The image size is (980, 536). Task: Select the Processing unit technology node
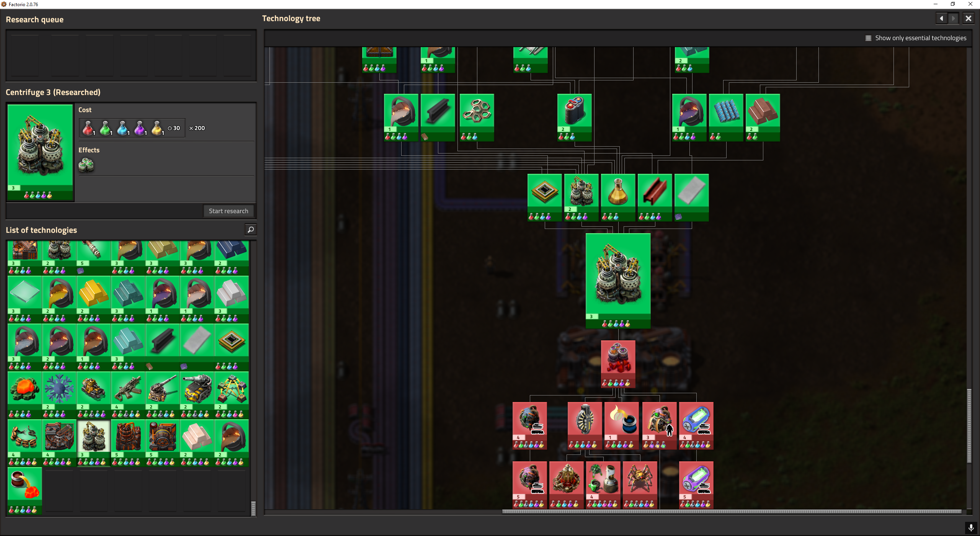(544, 191)
